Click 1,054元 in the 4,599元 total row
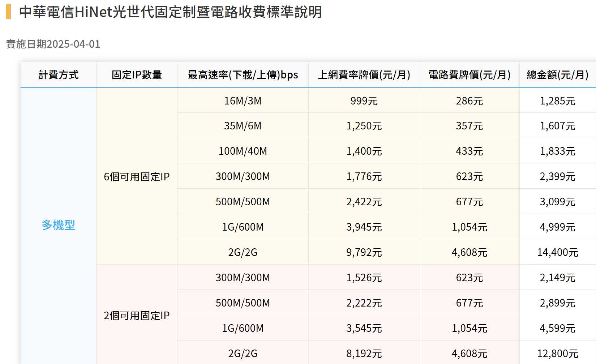This screenshot has height=364, width=596. 469,328
